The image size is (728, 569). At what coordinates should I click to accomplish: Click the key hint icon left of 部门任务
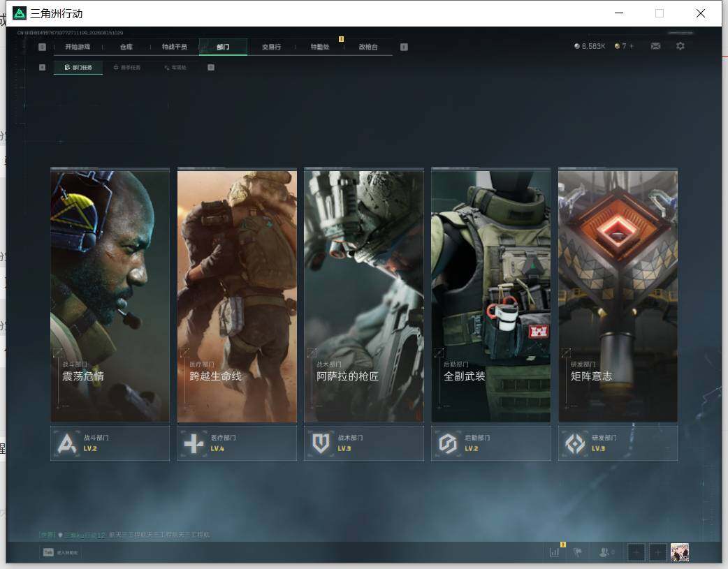coord(42,67)
